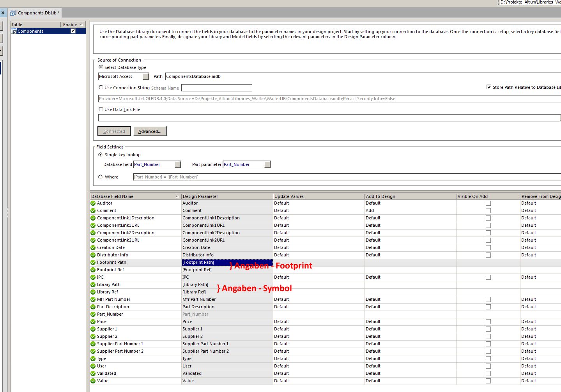Toggle Store Path Relative to Database Library
Image resolution: width=561 pixels, height=392 pixels.
489,87
